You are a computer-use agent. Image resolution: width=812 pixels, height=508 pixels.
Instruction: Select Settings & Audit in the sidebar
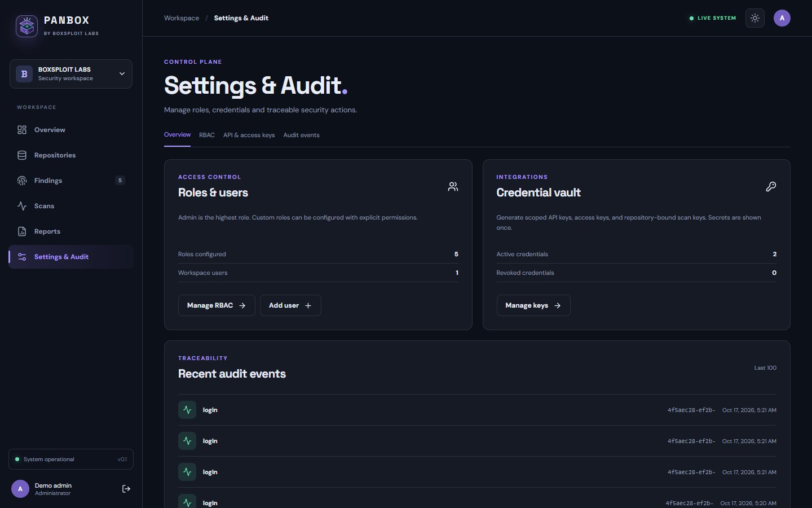[71, 257]
